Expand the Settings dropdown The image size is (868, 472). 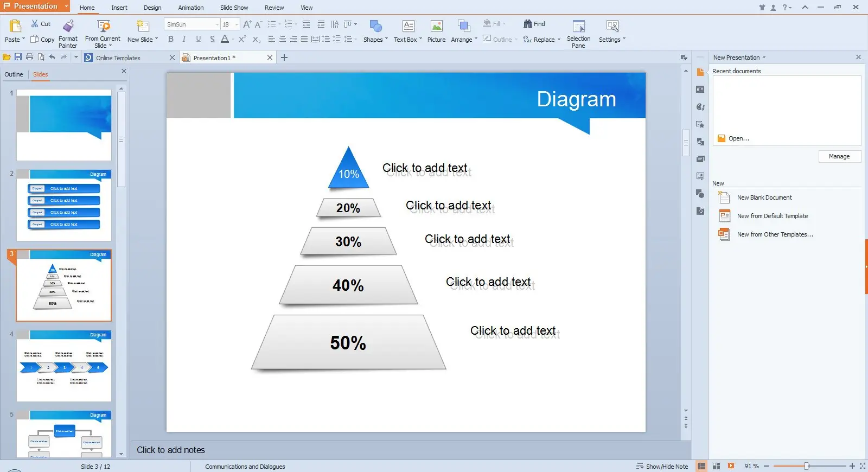point(624,39)
